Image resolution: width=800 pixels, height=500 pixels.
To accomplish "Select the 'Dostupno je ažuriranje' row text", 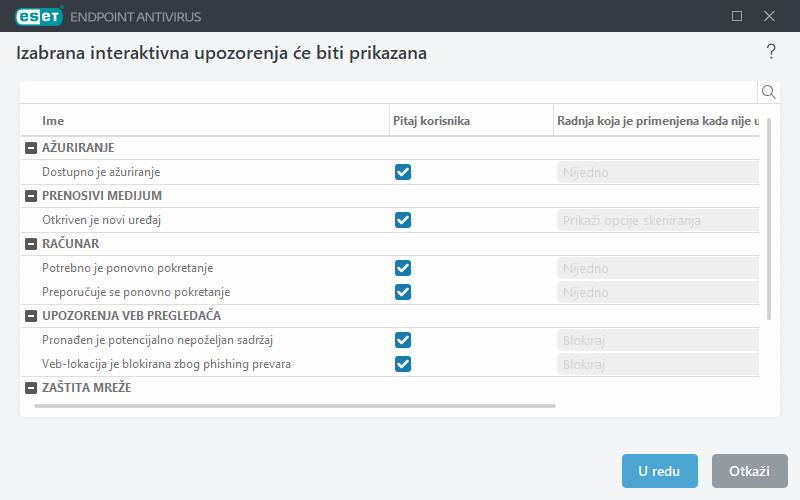I will [101, 172].
